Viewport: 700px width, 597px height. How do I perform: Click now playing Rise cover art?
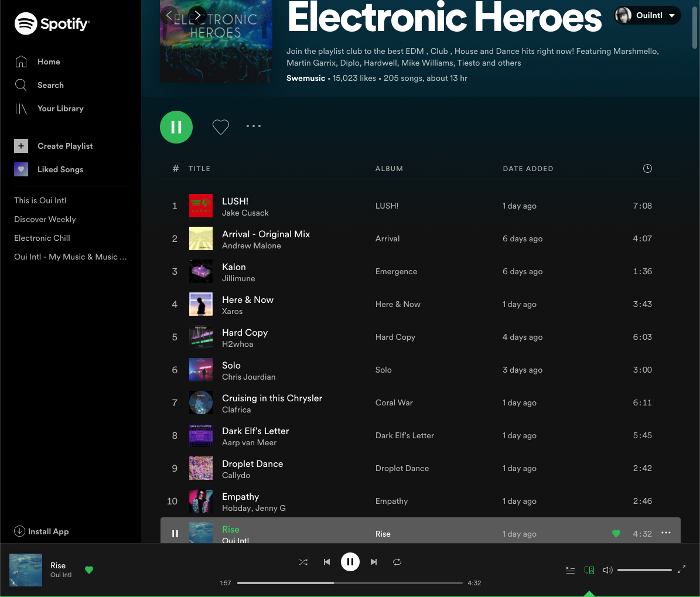point(26,570)
